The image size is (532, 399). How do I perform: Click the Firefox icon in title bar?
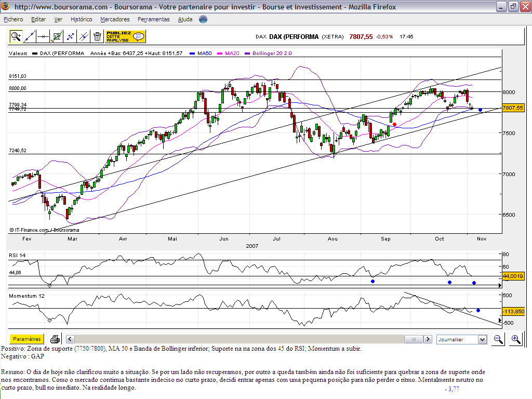pos(6,6)
